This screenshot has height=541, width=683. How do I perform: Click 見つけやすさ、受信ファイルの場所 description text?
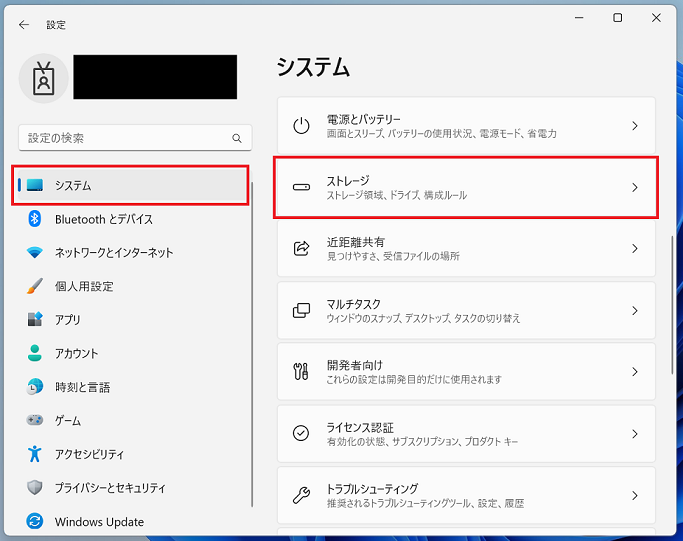pyautogui.click(x=393, y=256)
